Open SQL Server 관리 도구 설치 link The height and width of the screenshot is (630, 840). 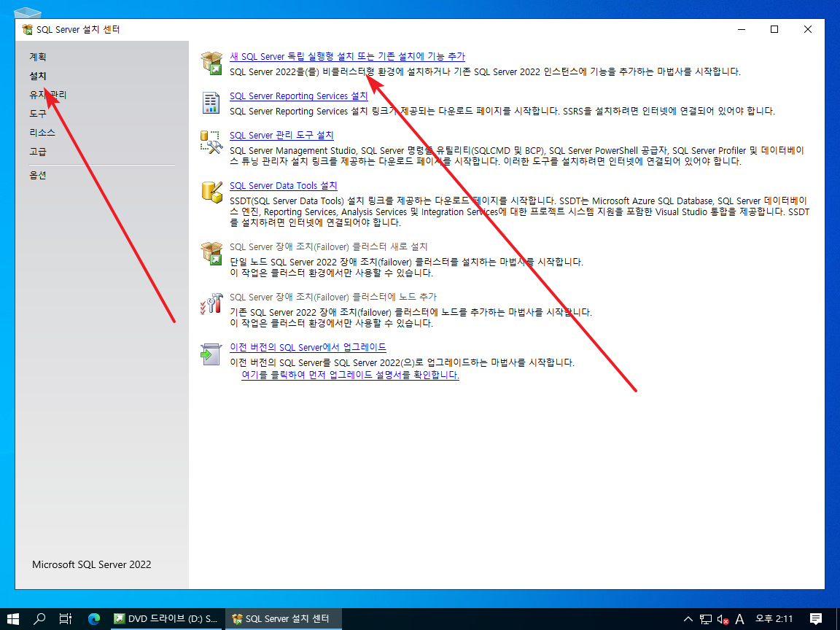(281, 136)
